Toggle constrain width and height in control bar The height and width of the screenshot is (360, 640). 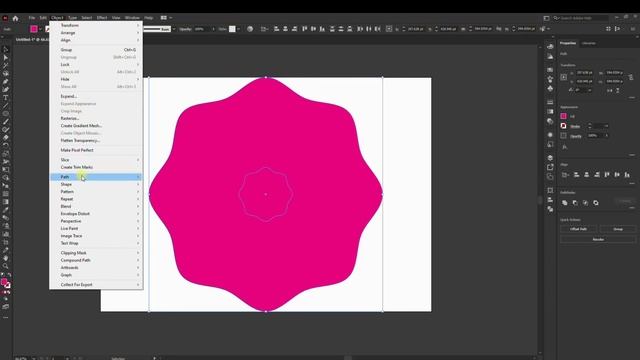point(498,29)
